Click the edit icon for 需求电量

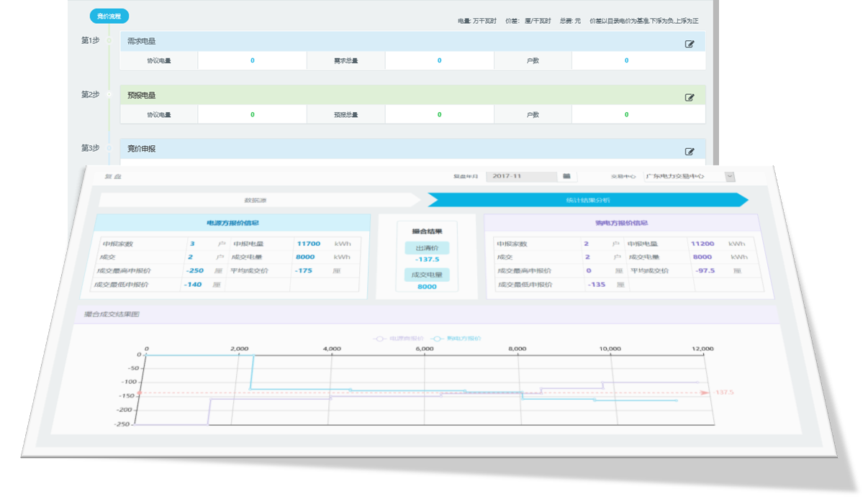click(x=690, y=44)
